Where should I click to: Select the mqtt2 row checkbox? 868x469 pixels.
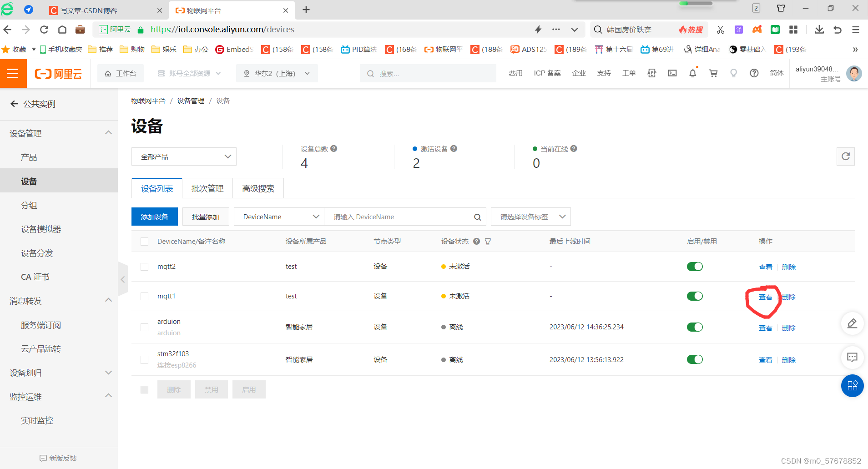145,267
